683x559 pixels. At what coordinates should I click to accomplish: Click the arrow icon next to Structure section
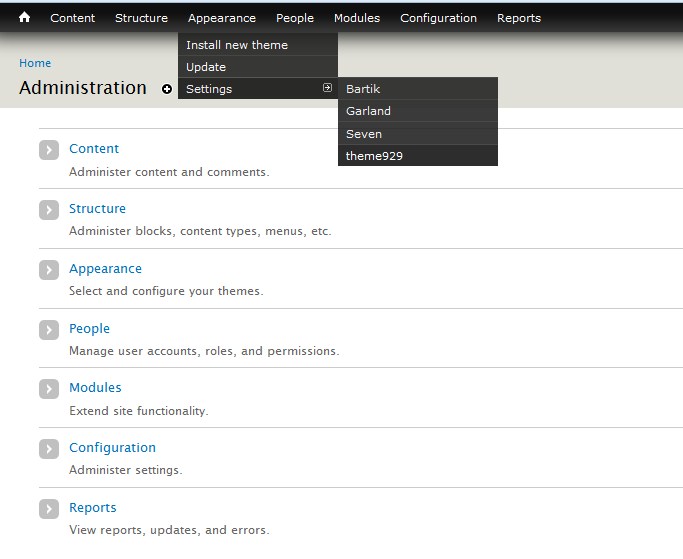pos(49,210)
